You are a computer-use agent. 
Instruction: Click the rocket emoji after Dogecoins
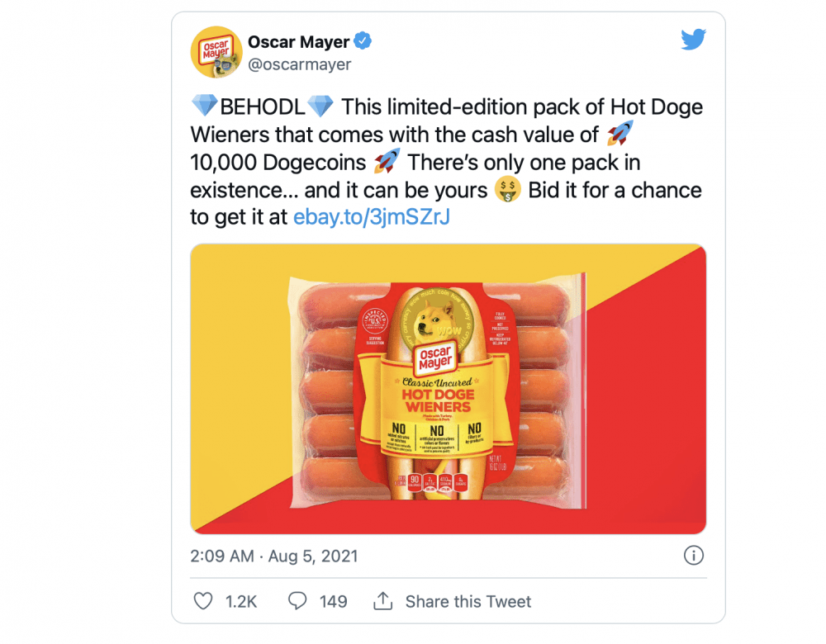[x=387, y=162]
